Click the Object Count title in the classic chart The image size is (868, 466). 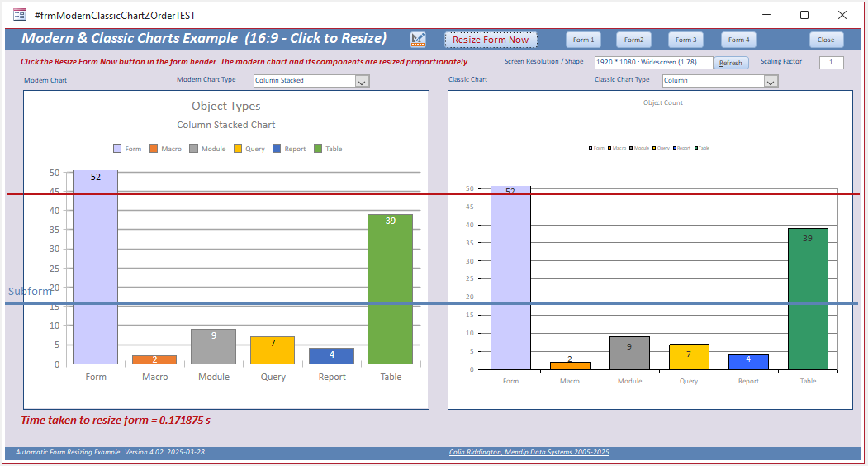662,102
